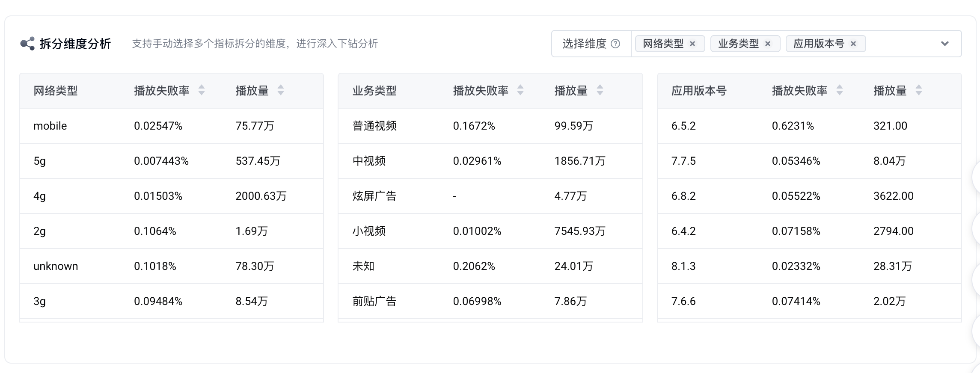Remove the 网络类型 dimension tag
The width and height of the screenshot is (980, 373).
692,44
